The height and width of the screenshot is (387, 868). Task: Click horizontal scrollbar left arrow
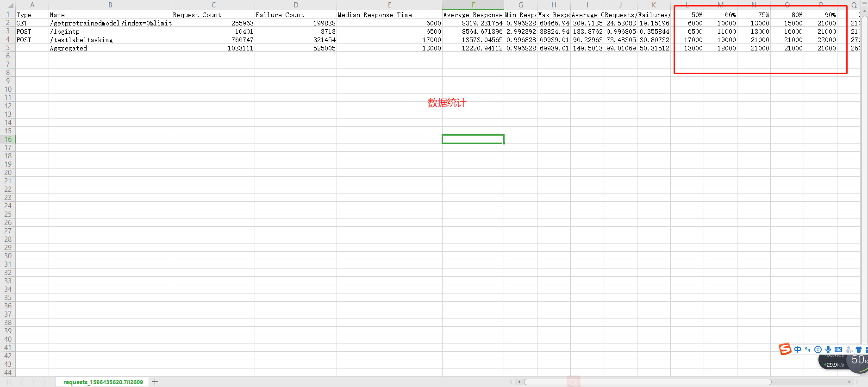(519, 382)
